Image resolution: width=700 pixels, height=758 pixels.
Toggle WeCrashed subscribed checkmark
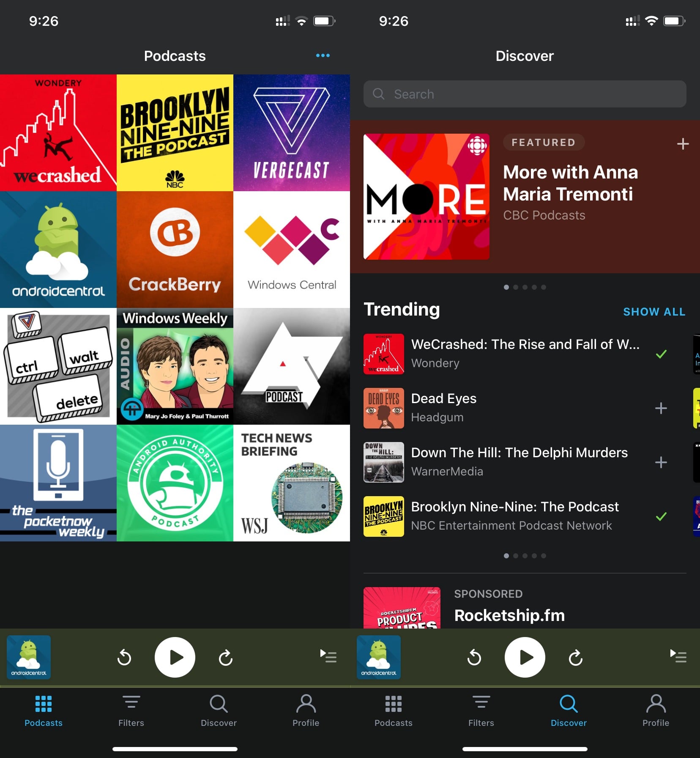(x=661, y=354)
